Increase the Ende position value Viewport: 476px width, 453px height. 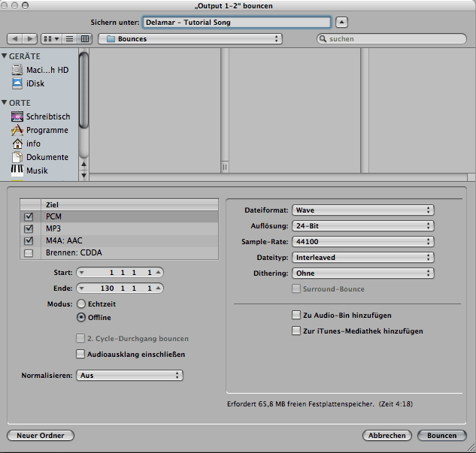point(158,288)
